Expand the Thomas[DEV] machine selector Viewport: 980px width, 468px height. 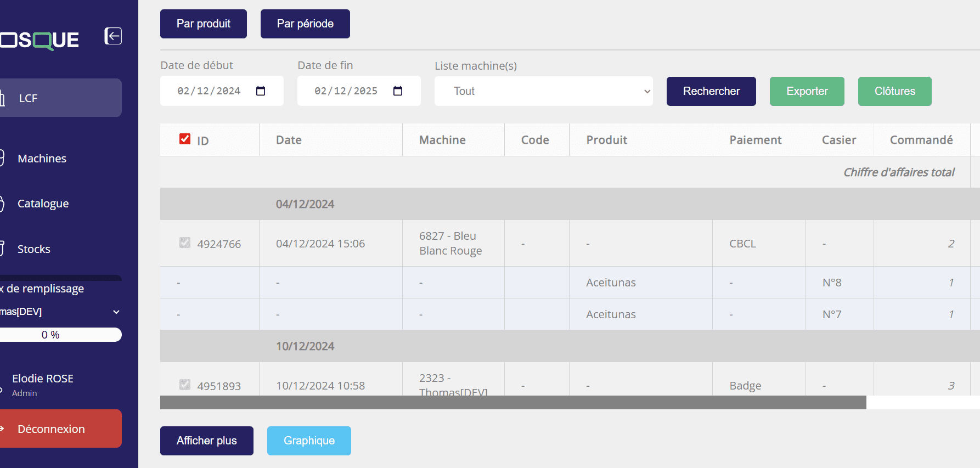pyautogui.click(x=60, y=312)
